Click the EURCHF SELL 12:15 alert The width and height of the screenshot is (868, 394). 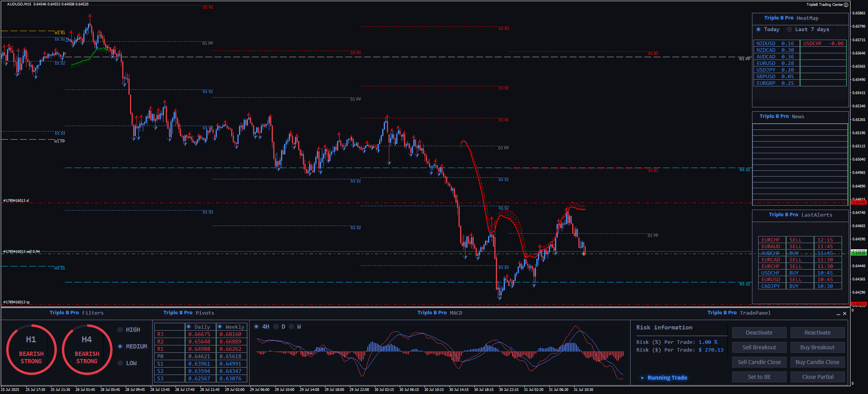(x=799, y=240)
